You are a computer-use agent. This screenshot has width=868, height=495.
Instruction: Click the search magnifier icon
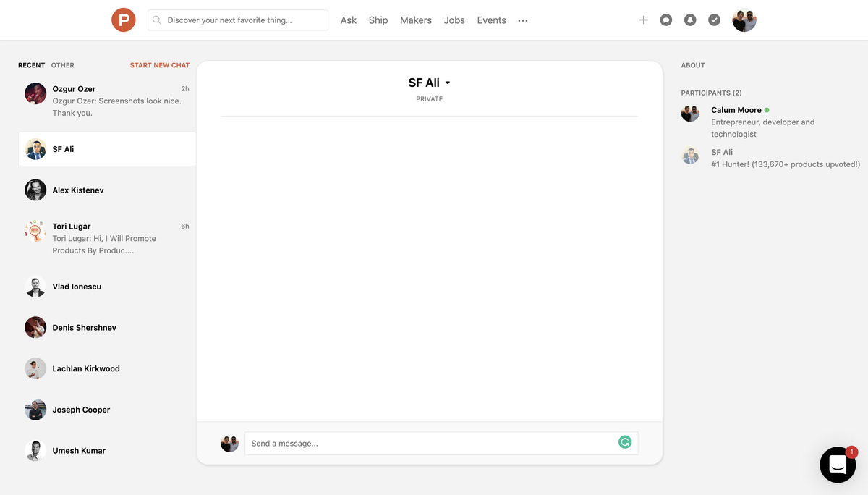tap(157, 20)
